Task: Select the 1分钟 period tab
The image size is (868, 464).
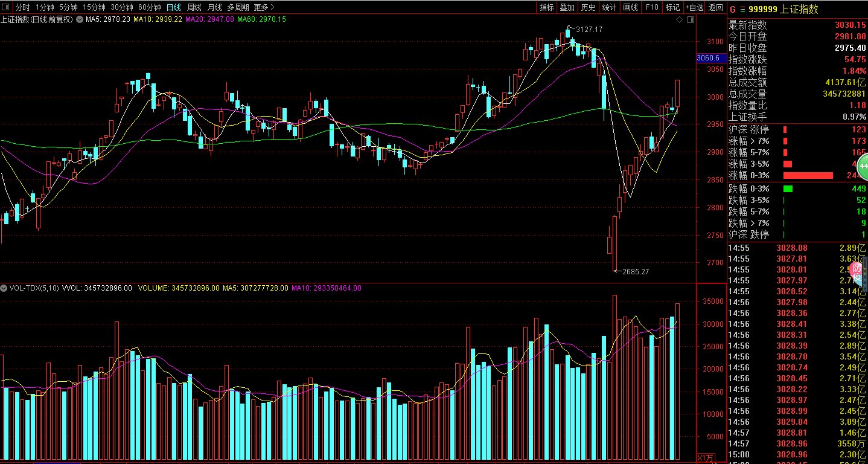Action: pos(45,7)
